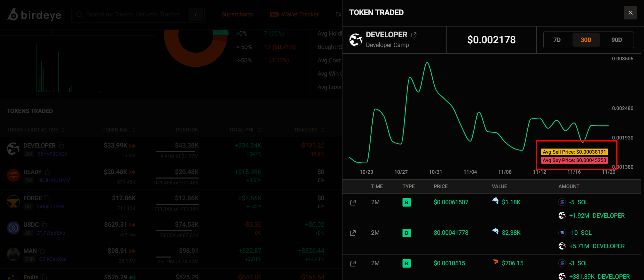Click shrimp icon beside $706.15 value
644x280 pixels.
pyautogui.click(x=495, y=262)
